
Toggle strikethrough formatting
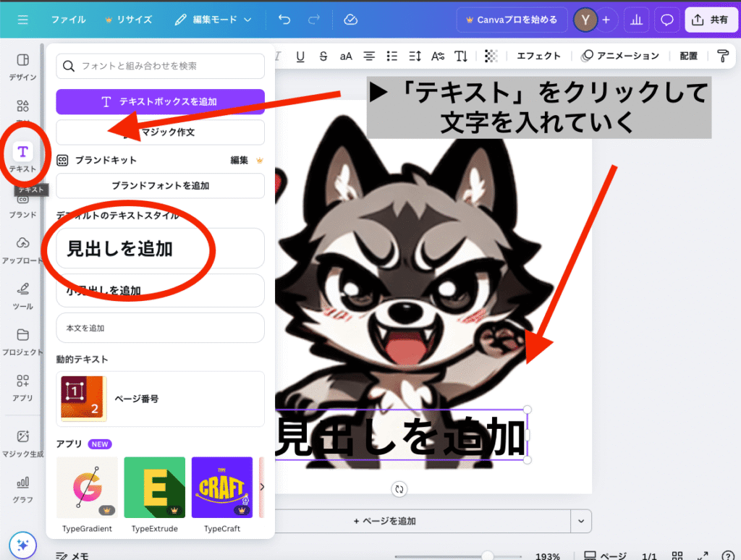point(323,56)
